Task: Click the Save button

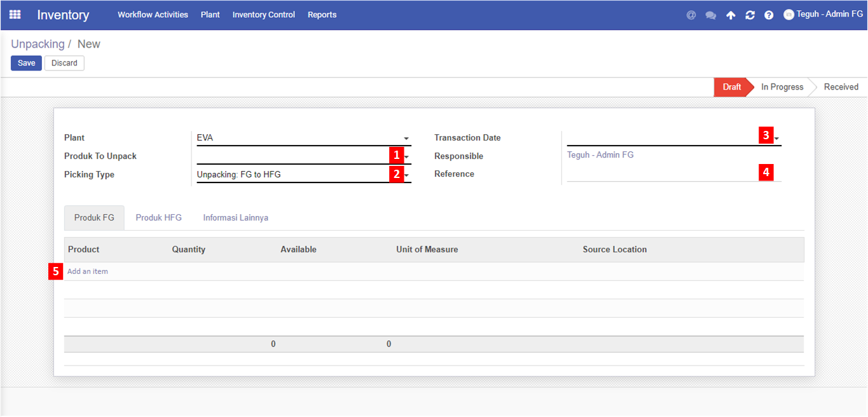Action: tap(26, 63)
